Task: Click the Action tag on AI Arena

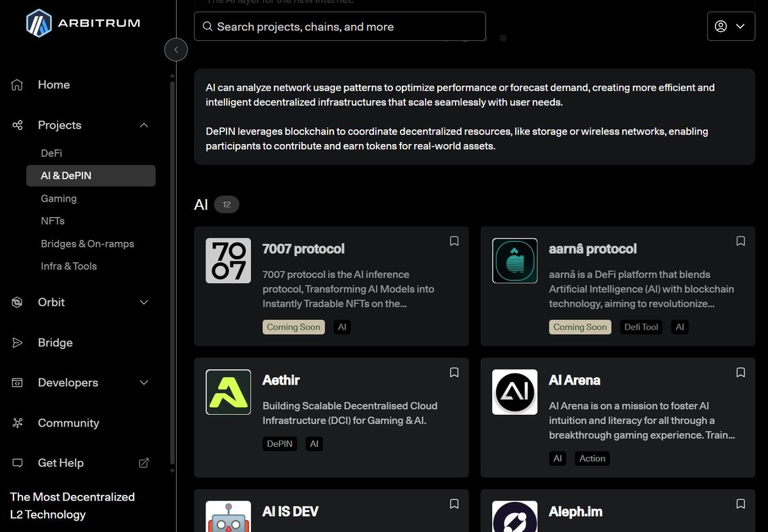Action: point(592,458)
